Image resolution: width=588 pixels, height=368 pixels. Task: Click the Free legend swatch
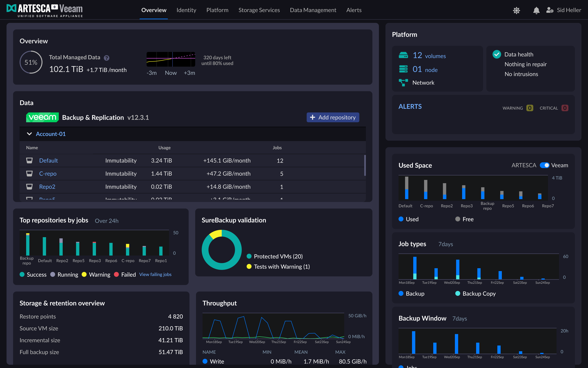pos(458,219)
